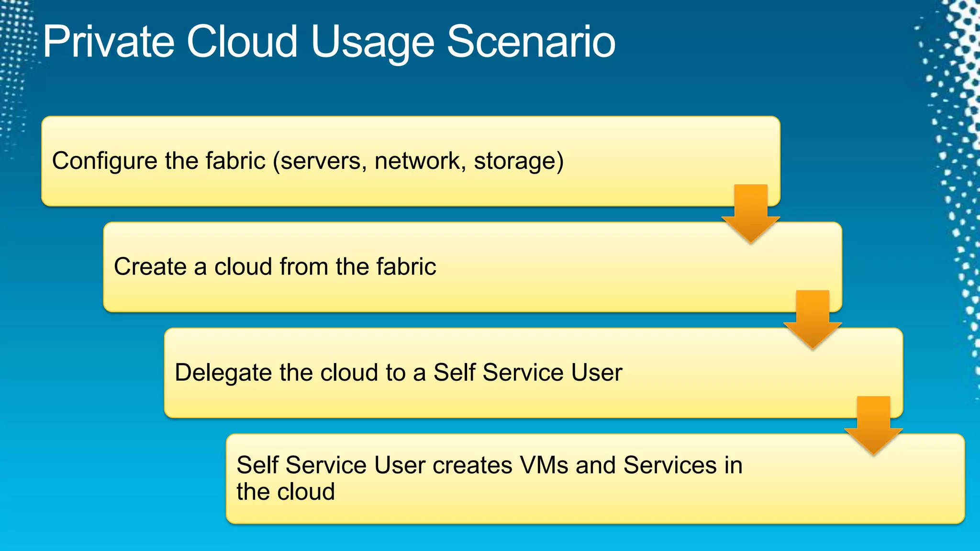980x551 pixels.
Task: Click "the cloud" on last box's second line
Action: click(286, 492)
